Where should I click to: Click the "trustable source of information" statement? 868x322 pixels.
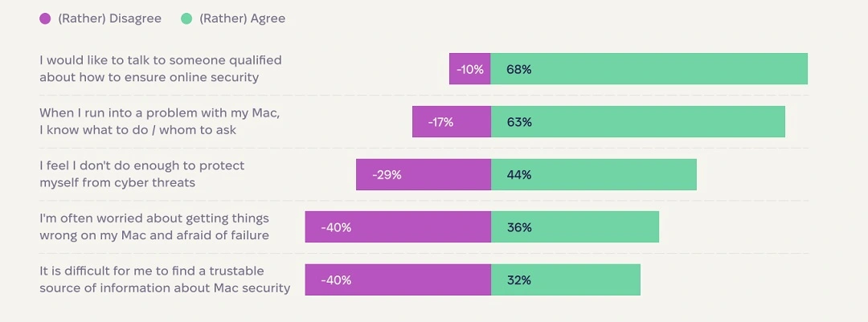pyautogui.click(x=165, y=279)
